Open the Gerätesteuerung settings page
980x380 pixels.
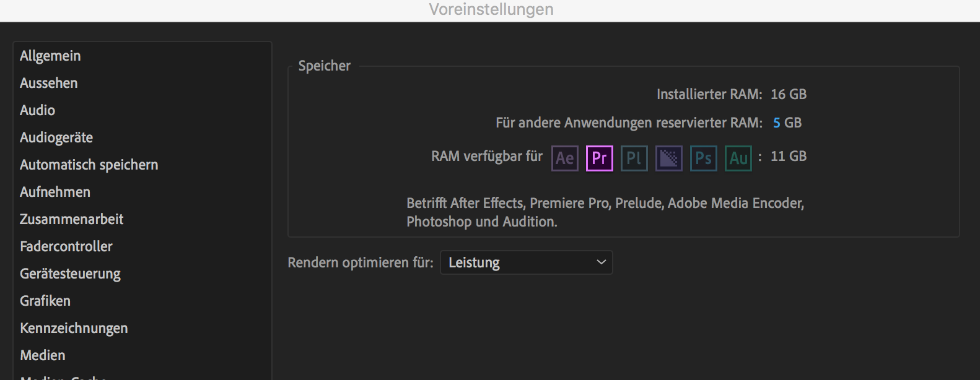71,274
